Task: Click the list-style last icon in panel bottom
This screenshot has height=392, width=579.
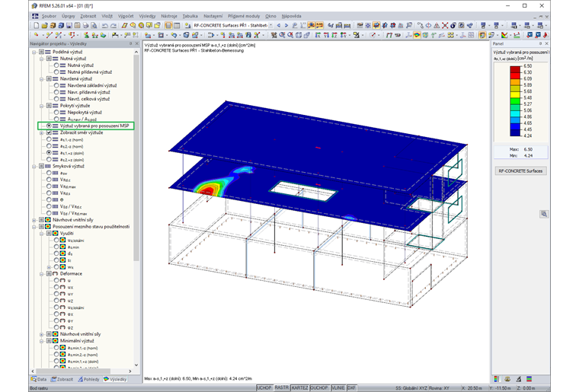Action: (x=529, y=379)
